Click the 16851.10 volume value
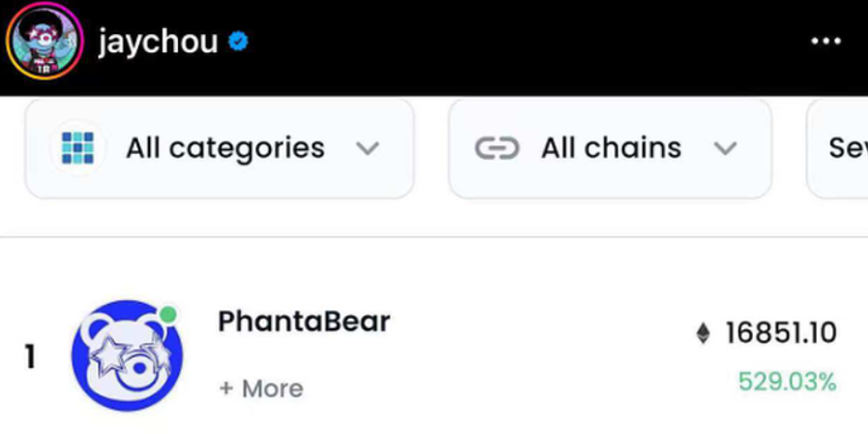Image resolution: width=868 pixels, height=434 pixels. point(781,334)
